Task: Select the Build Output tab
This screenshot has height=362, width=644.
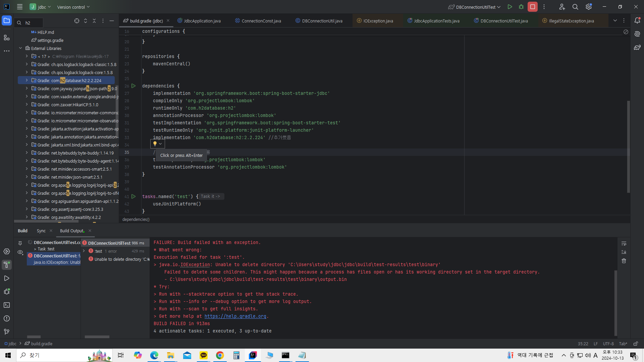Action: pos(72,231)
